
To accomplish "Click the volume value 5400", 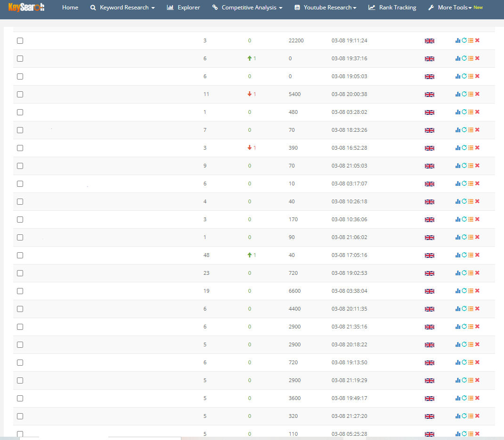I will [294, 94].
